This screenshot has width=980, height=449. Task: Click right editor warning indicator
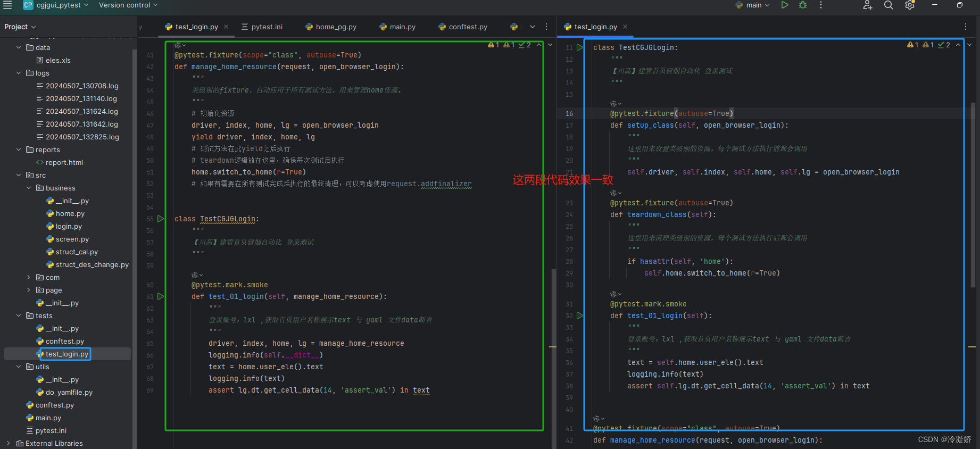click(x=912, y=45)
